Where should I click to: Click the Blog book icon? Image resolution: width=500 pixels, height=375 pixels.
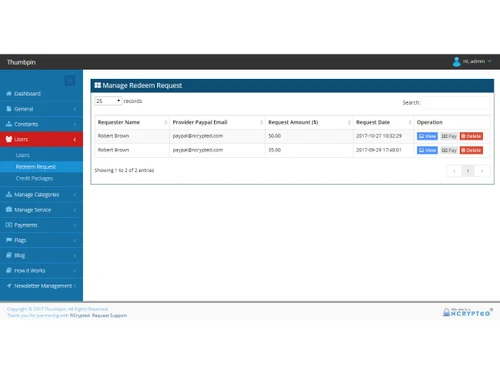coord(9,255)
